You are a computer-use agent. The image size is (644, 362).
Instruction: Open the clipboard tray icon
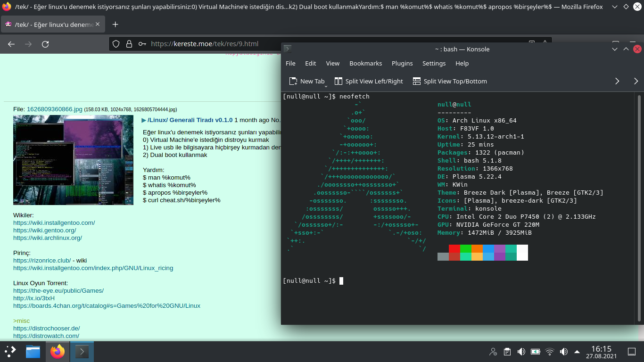point(507,352)
